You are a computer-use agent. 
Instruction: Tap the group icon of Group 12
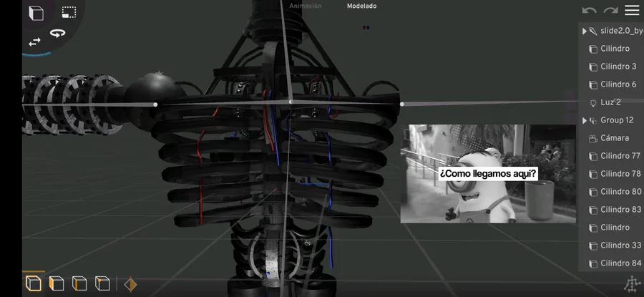[593, 121]
